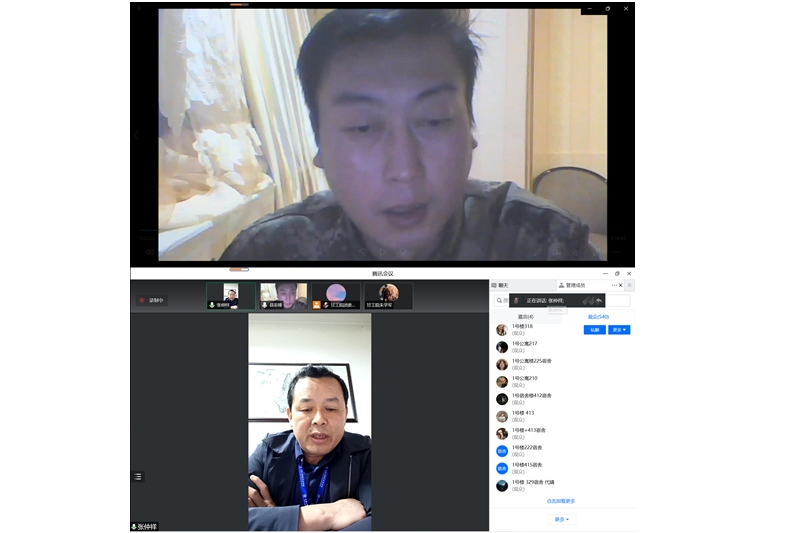Viewport: 800px width, 533px height.
Task: Open the list icon on the left edge
Action: [138, 477]
